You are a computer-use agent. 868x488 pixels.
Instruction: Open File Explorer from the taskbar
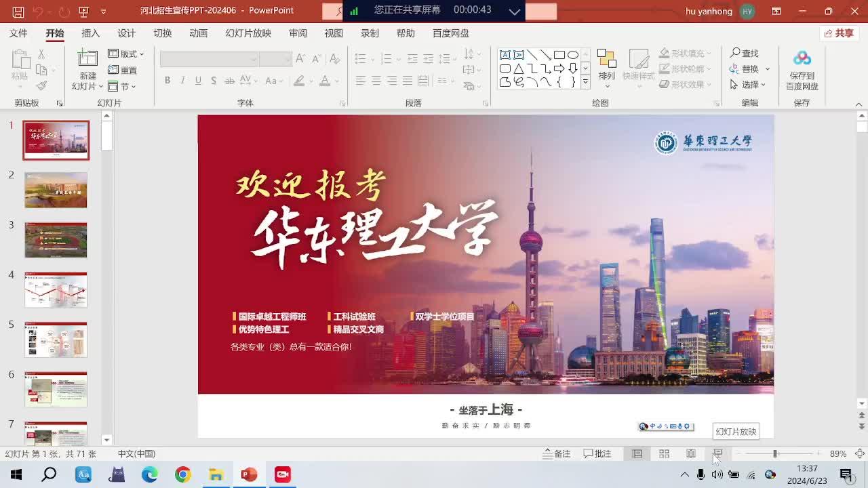pos(216,474)
